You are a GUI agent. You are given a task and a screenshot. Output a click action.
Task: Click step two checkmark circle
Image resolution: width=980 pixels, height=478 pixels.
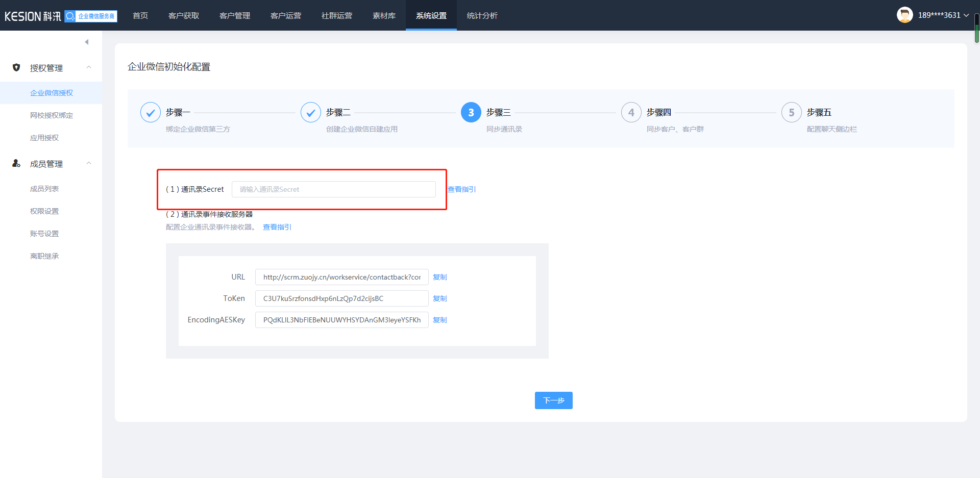(311, 112)
